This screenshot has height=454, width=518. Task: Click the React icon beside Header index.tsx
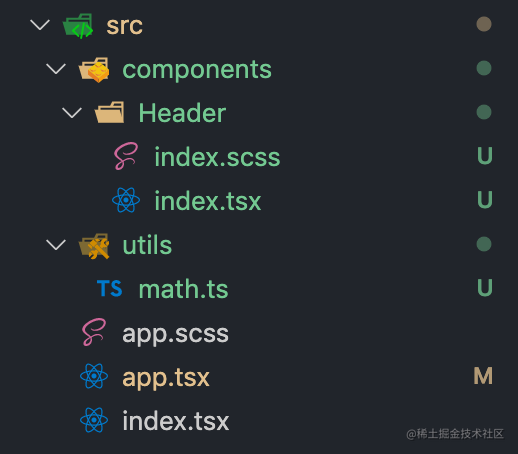coord(126,200)
